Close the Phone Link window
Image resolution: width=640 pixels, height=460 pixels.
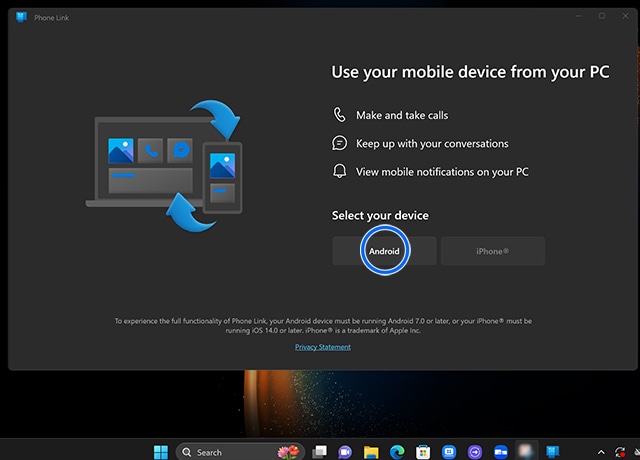[x=625, y=16]
